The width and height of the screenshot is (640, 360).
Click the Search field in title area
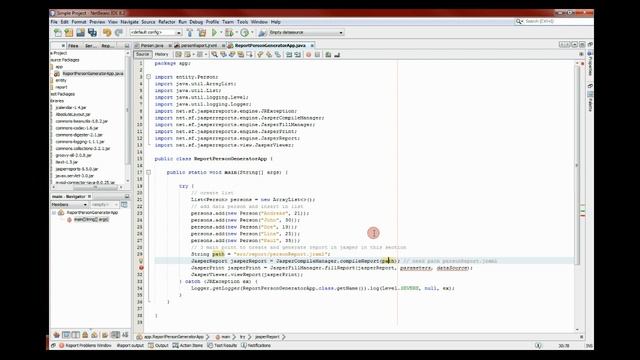tap(554, 21)
